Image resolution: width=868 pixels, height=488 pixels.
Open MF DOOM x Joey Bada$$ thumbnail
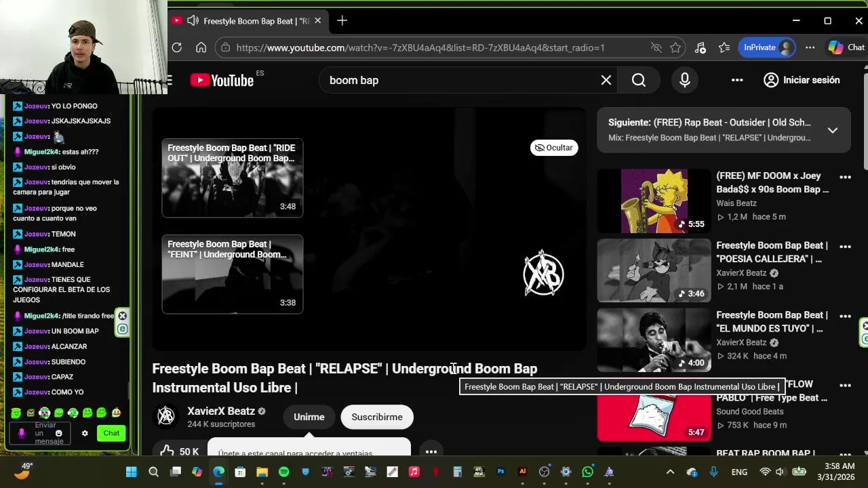click(x=654, y=201)
